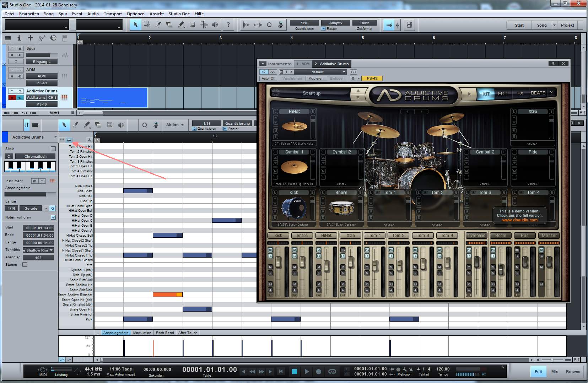Open the BEATS page in Addictive Drums
The width and height of the screenshot is (588, 383).
tap(538, 93)
